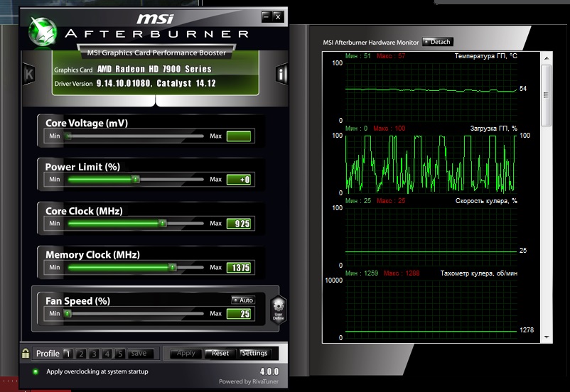Toggle the Auto fan speed button
This screenshot has width=570, height=392.
point(243,300)
